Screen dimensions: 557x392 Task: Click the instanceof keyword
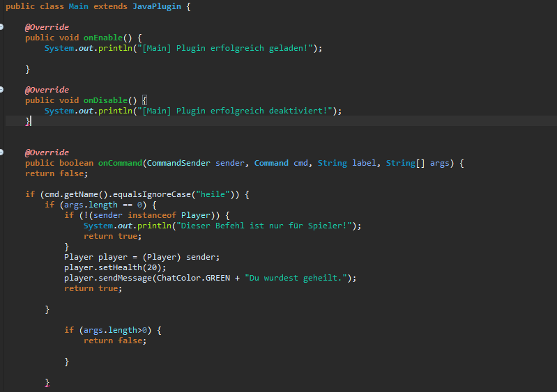pyautogui.click(x=152, y=215)
